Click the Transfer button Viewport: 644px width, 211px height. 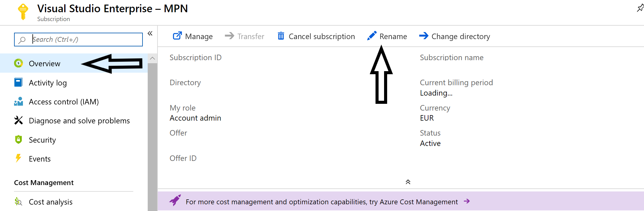click(244, 36)
